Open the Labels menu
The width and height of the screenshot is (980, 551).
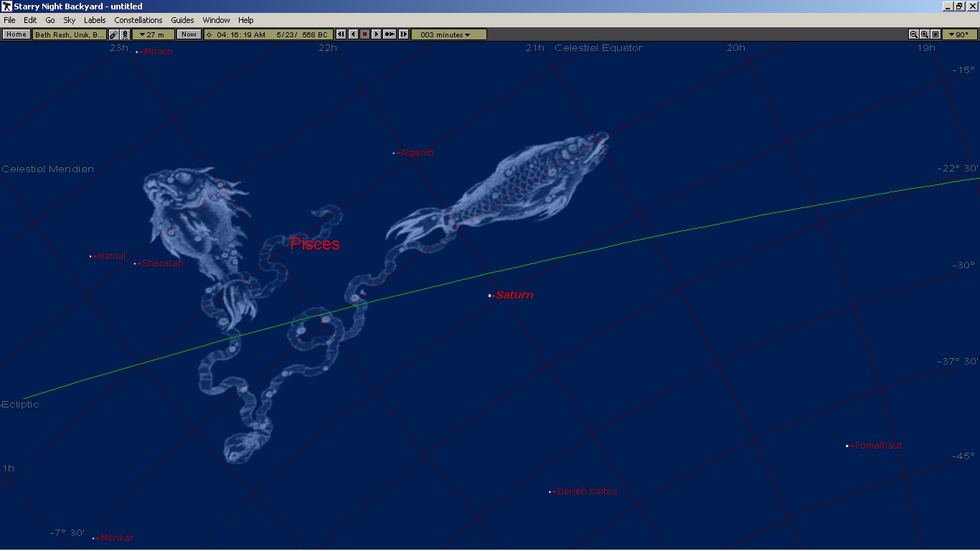(x=95, y=20)
